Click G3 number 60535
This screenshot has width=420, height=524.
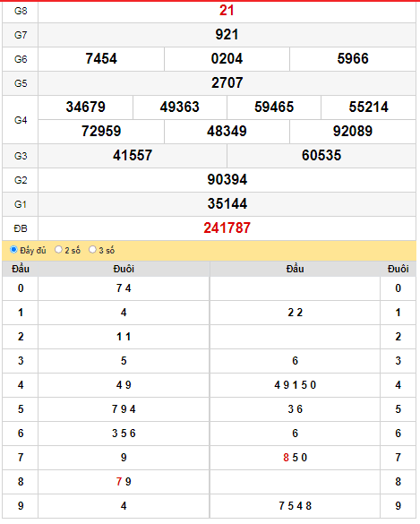[321, 156]
